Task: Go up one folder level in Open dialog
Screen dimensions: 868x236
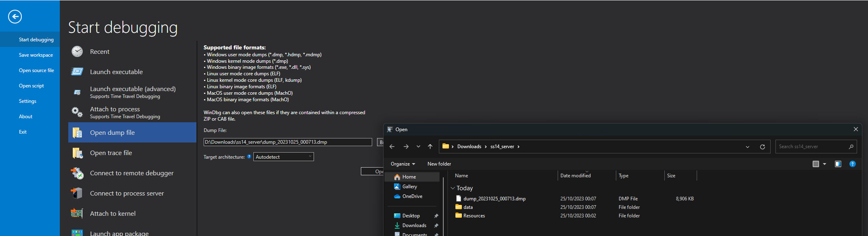Action: click(x=430, y=147)
